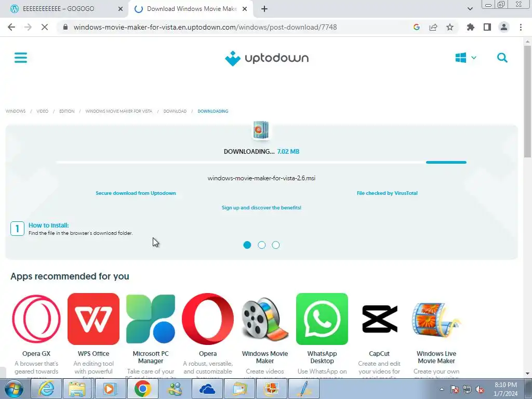Screen dimensions: 532x399
Task: Close the Download Windows Movie Maker tab
Action: click(245, 9)
